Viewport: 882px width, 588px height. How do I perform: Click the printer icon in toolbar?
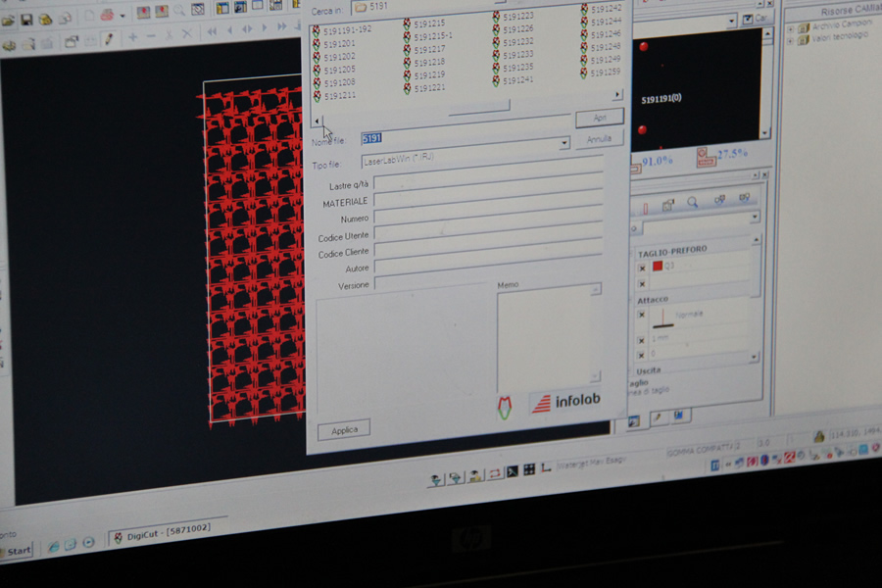coord(107,15)
